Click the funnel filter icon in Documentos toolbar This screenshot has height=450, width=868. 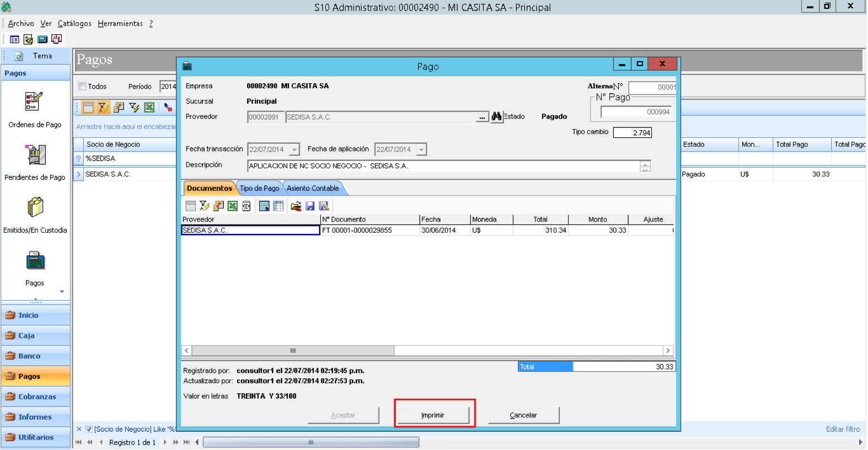[x=205, y=206]
